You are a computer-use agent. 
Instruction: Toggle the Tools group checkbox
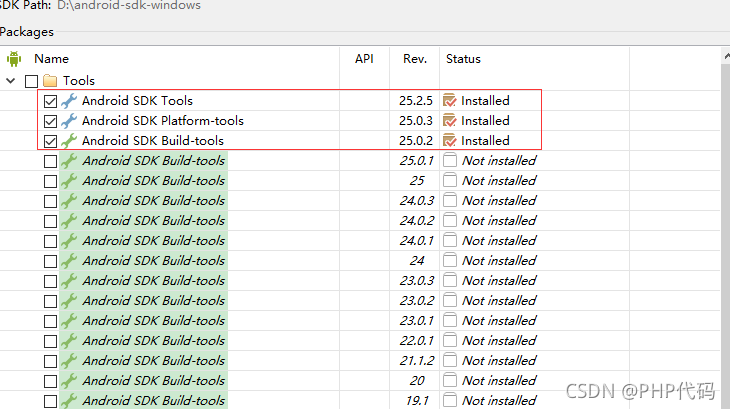pyautogui.click(x=32, y=81)
